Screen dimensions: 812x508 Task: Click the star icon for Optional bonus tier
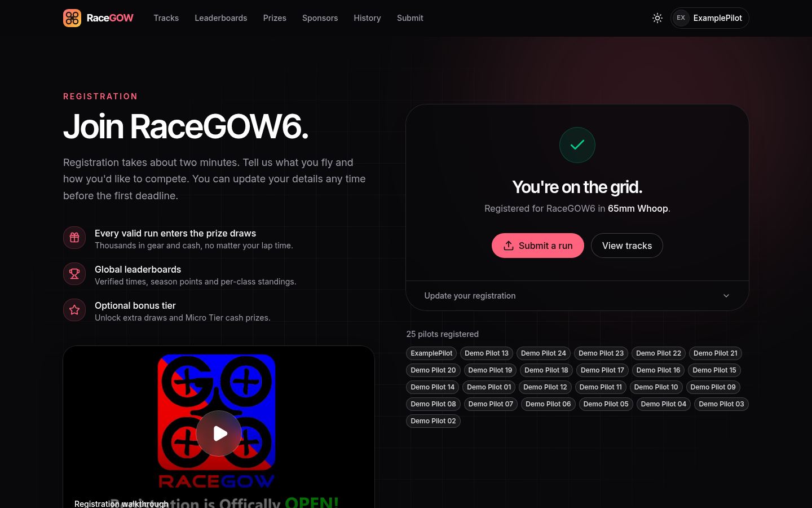click(x=74, y=310)
